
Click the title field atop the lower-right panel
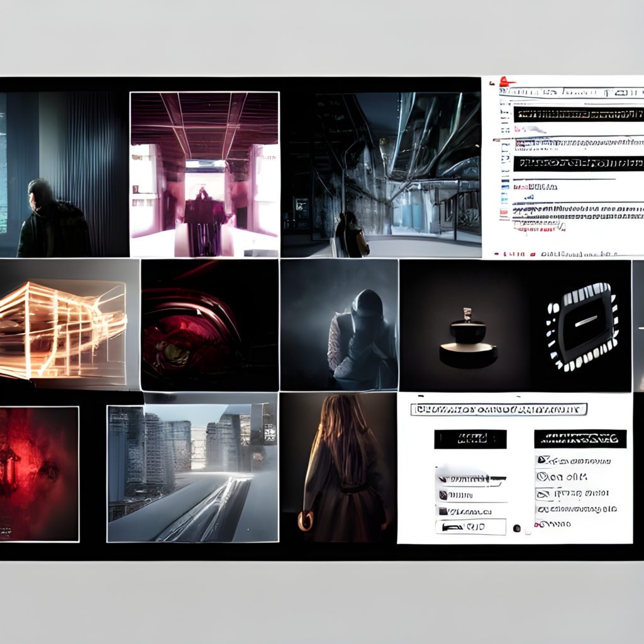pyautogui.click(x=499, y=409)
